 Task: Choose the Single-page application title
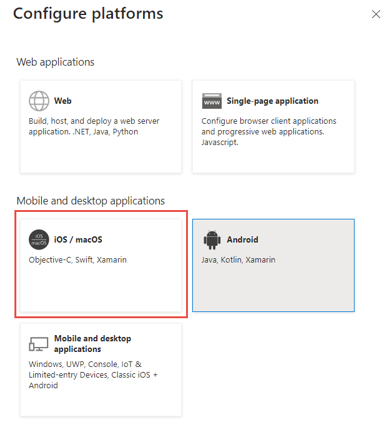272,101
